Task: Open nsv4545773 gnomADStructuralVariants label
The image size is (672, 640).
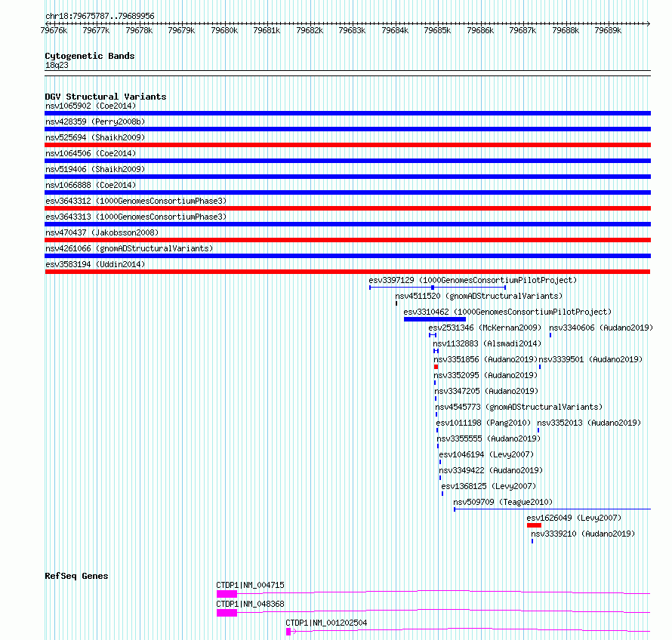Action: [519, 407]
